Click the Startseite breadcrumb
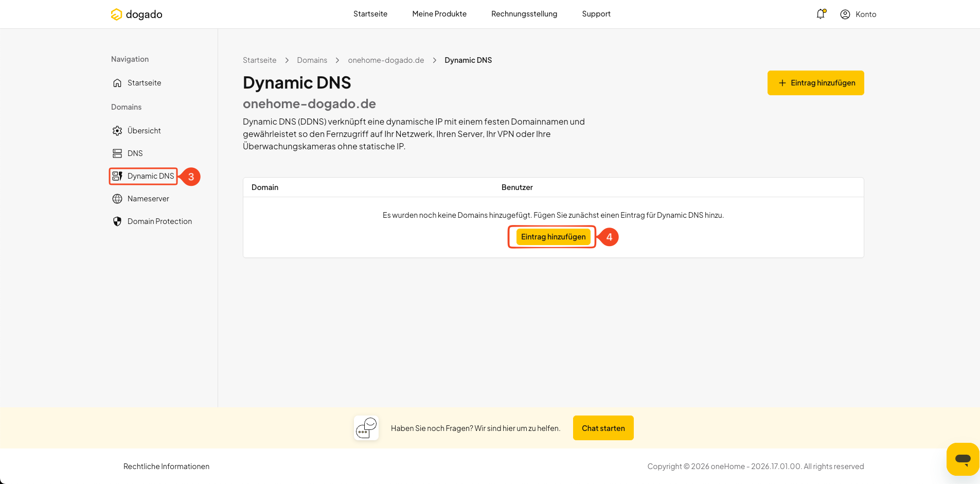Viewport: 980px width, 484px height. (x=259, y=60)
